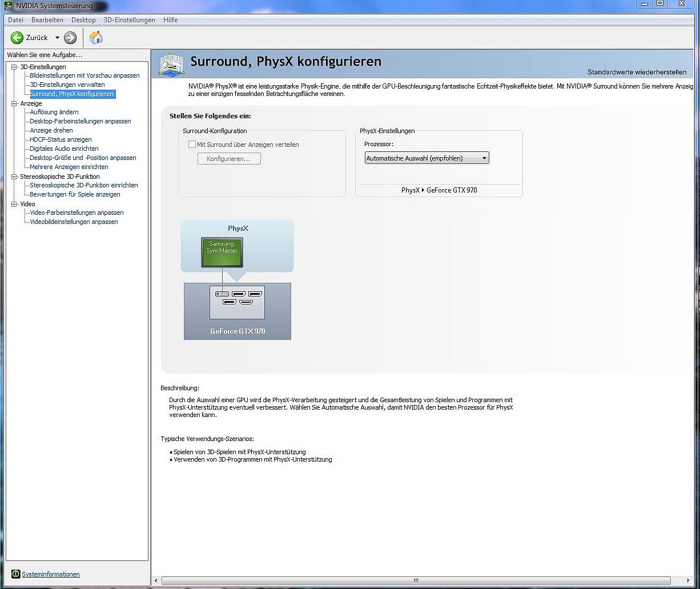This screenshot has height=589, width=700.
Task: Click Standardwerte wiederherstellen link
Action: (637, 73)
